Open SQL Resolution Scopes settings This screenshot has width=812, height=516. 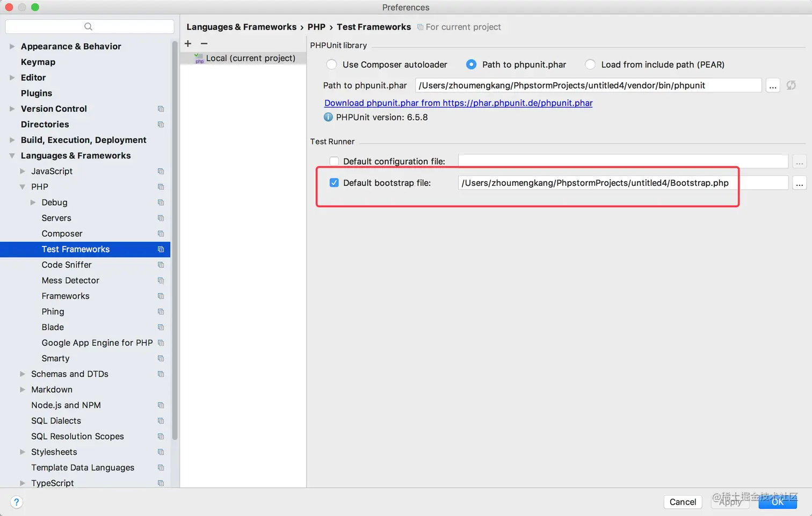77,437
